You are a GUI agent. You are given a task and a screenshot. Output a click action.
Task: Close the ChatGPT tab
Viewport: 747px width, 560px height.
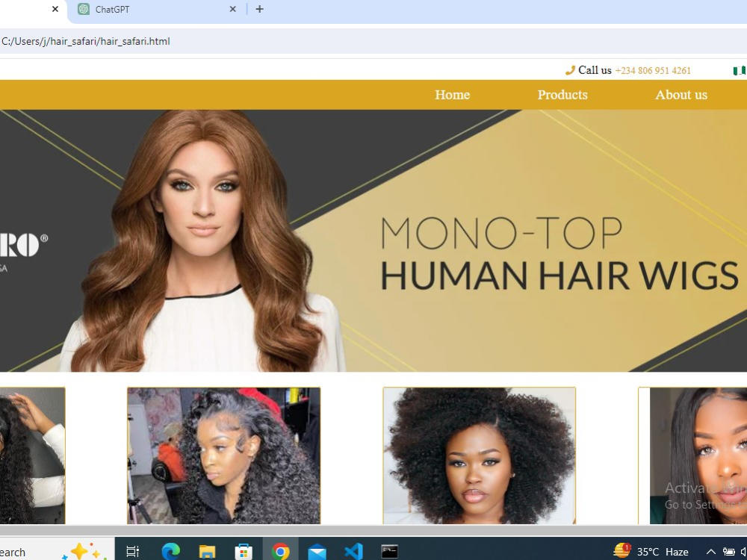point(232,9)
